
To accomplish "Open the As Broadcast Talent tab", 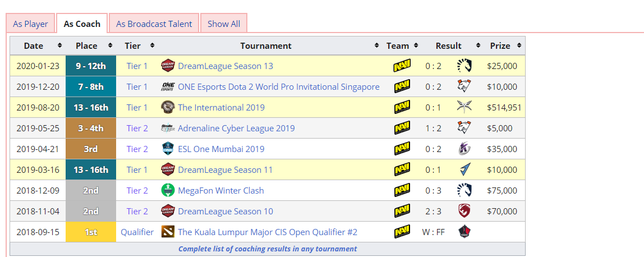I will tap(154, 24).
